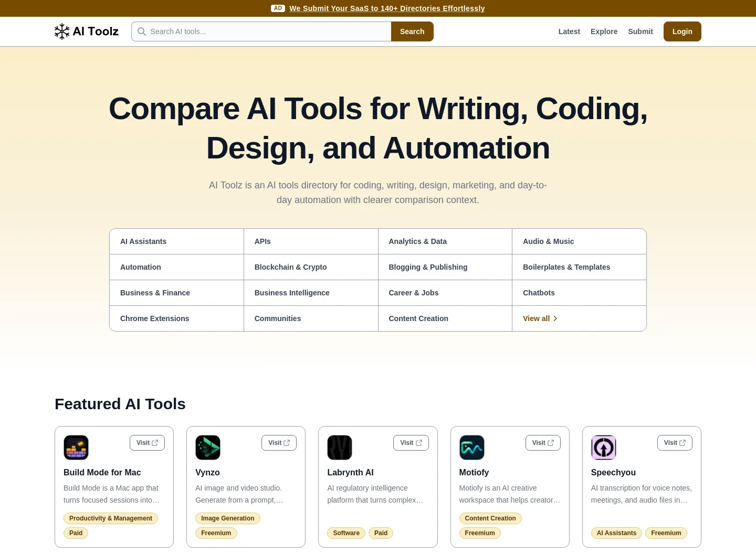This screenshot has width=756, height=553.
Task: Open the Submit page
Action: [x=640, y=31]
